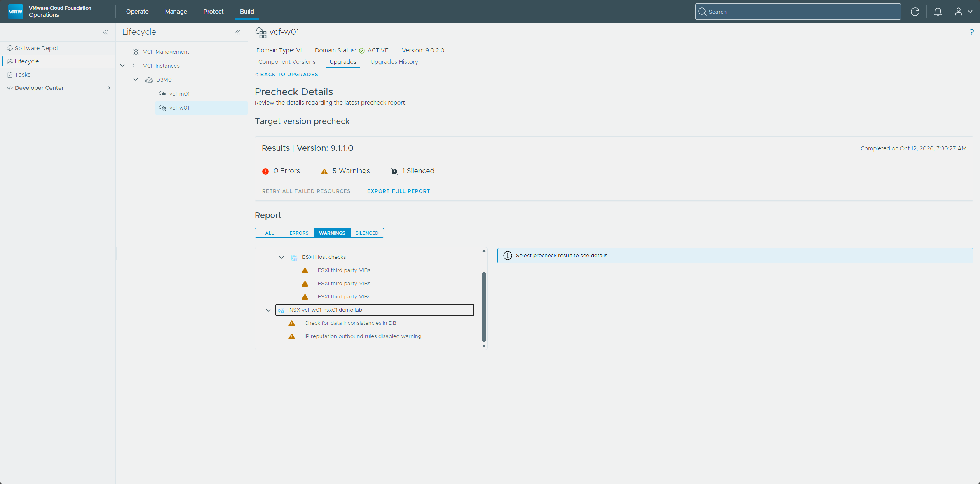Collapse the D3M0 tree node
980x484 pixels.
136,80
